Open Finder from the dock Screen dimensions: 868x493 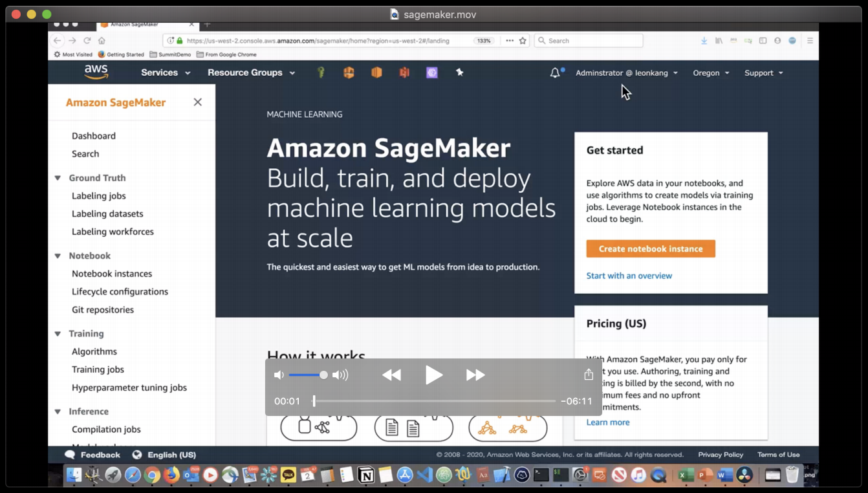(x=74, y=475)
